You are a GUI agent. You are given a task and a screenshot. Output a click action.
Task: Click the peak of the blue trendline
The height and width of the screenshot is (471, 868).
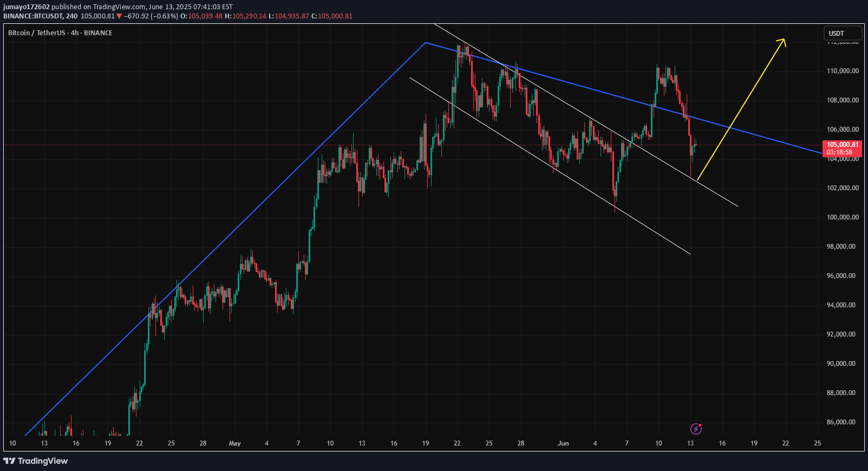(x=426, y=42)
